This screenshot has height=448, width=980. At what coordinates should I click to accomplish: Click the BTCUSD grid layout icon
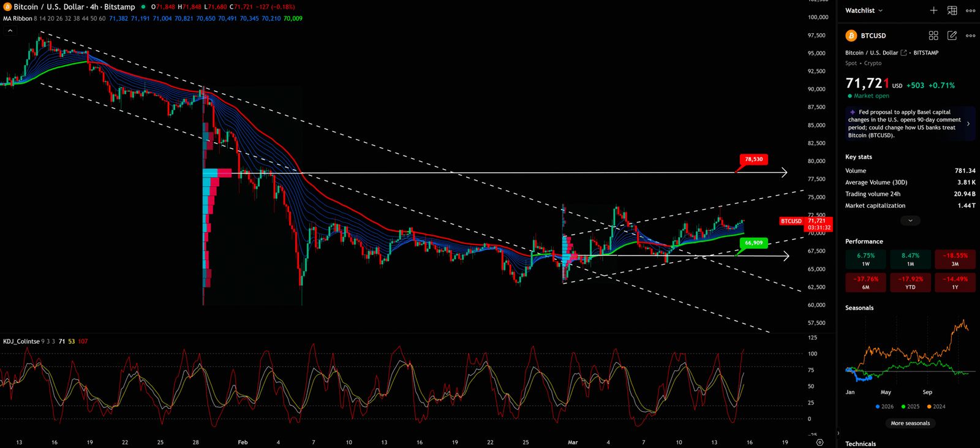[933, 36]
